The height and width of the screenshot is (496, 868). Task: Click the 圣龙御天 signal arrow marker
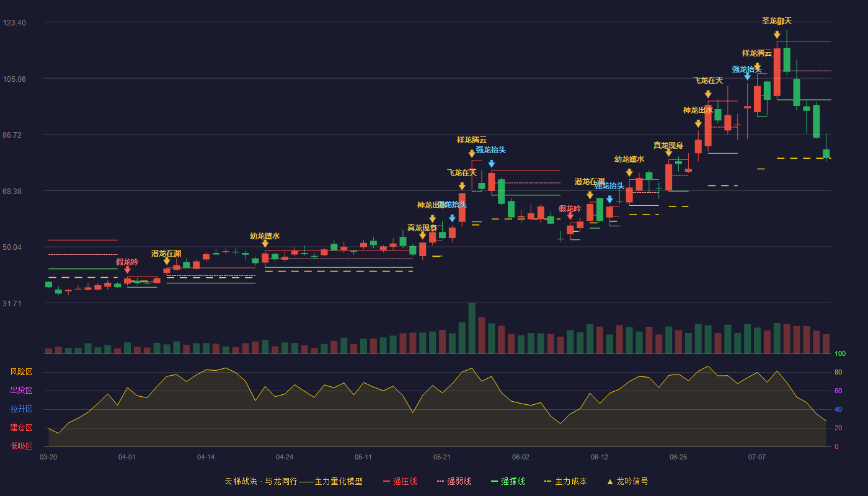pyautogui.click(x=777, y=35)
